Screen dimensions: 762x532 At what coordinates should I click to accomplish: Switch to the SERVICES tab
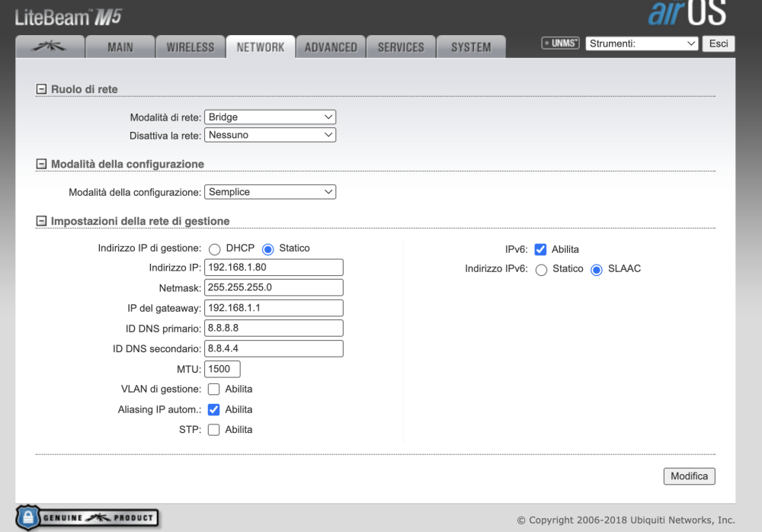click(x=401, y=47)
